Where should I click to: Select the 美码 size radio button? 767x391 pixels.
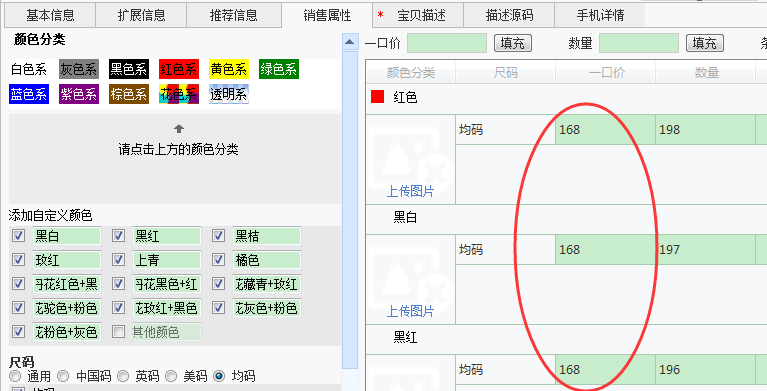click(x=171, y=376)
